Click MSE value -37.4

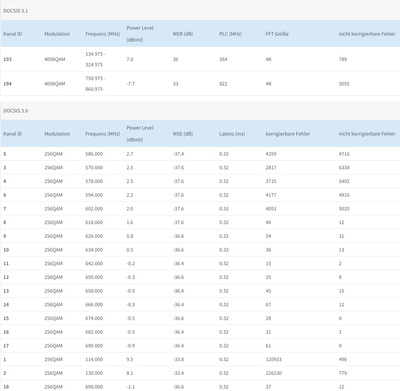coord(178,154)
